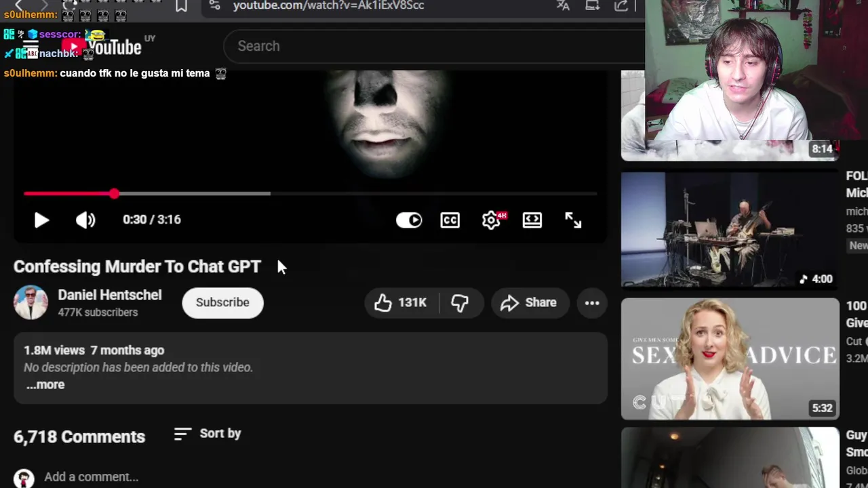Expand the description with ...more

[x=45, y=384]
